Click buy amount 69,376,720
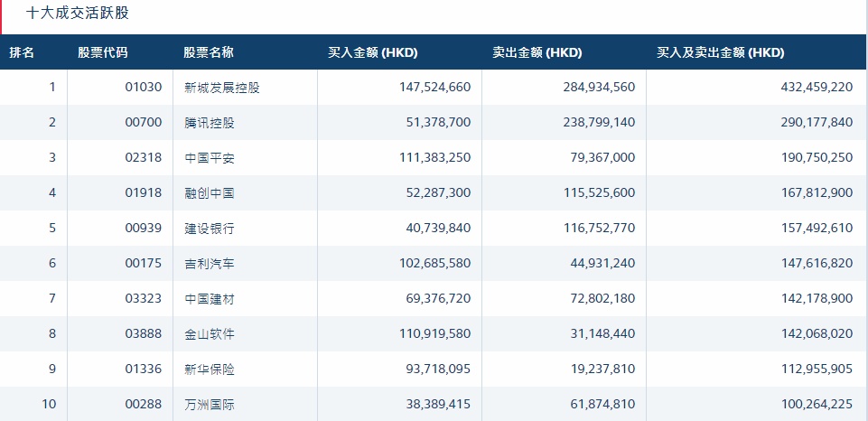 click(438, 298)
